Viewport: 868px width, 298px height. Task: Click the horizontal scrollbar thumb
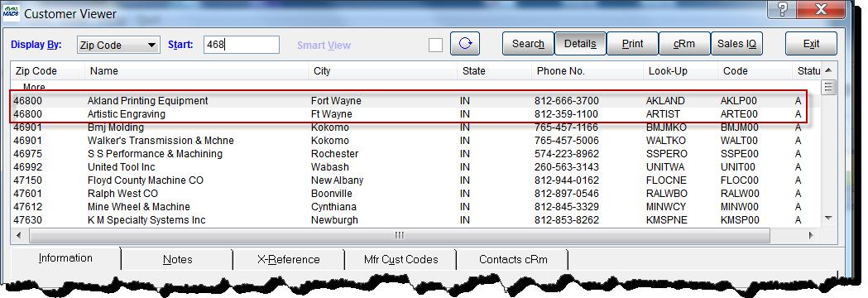click(399, 235)
